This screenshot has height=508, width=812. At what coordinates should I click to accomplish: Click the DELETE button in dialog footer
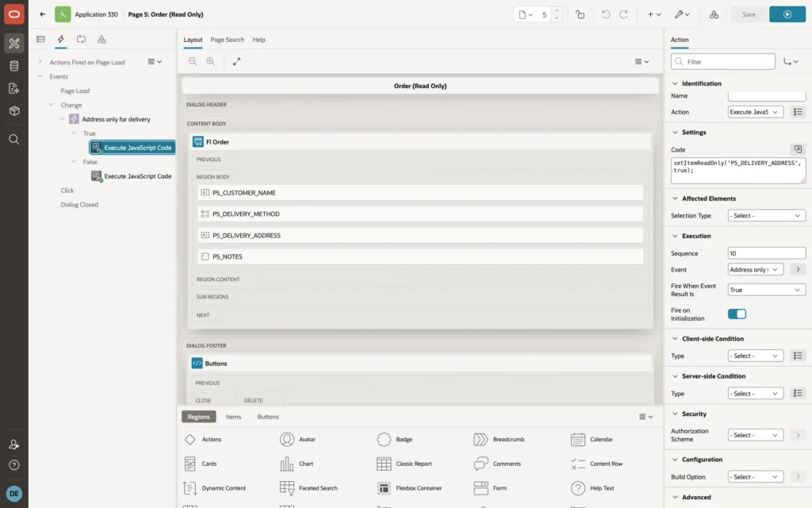pyautogui.click(x=253, y=401)
